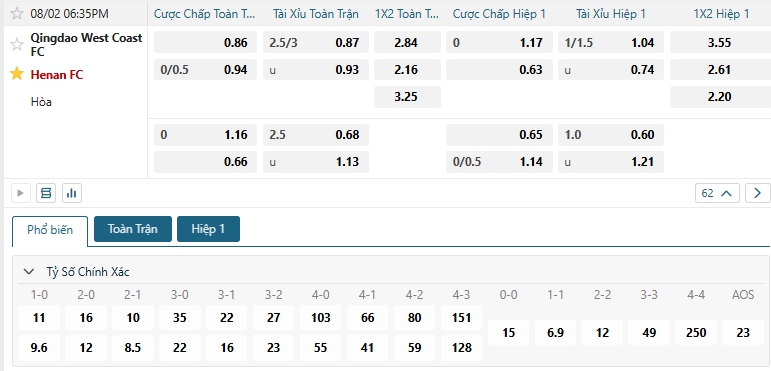Star Qingdao West Coast FC as favorite
Screen dimensions: 771x371
17,45
